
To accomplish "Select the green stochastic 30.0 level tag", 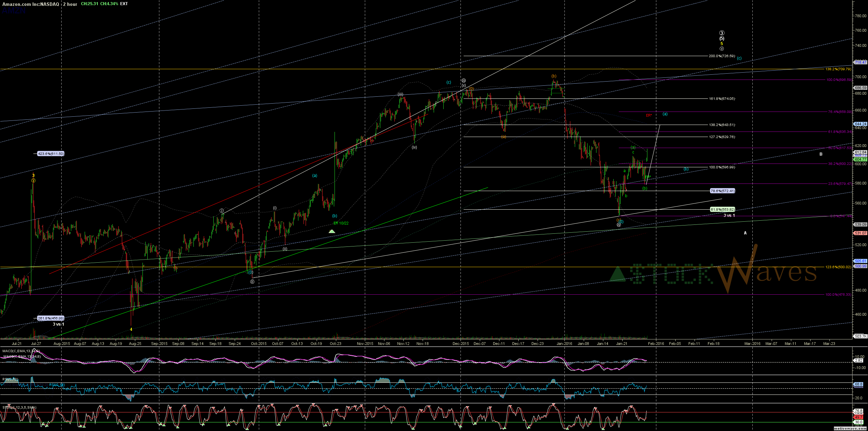I will pos(858,422).
